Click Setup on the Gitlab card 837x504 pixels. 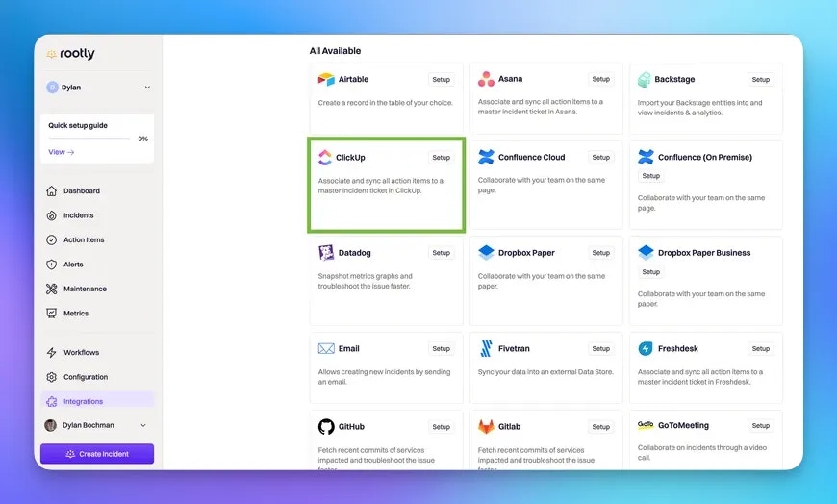[600, 427]
